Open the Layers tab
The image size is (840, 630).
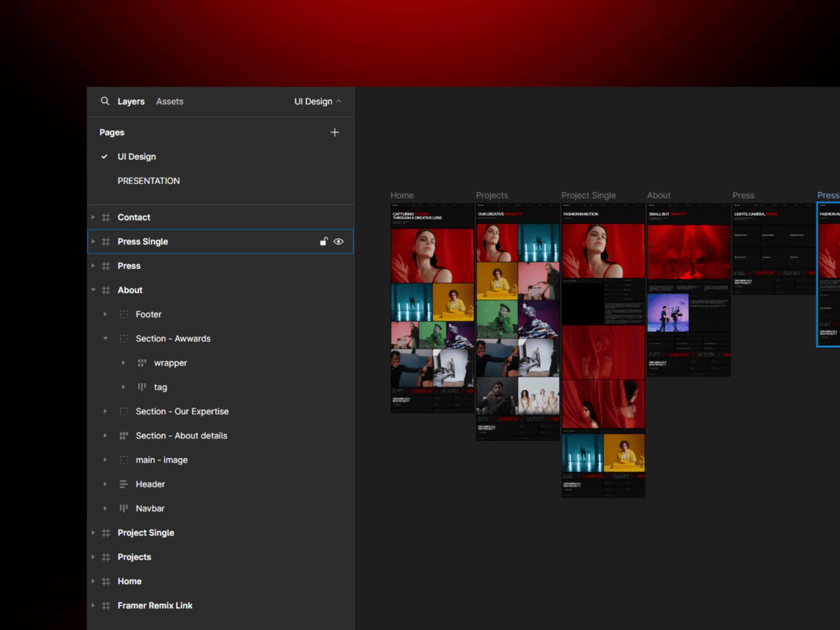(x=131, y=101)
